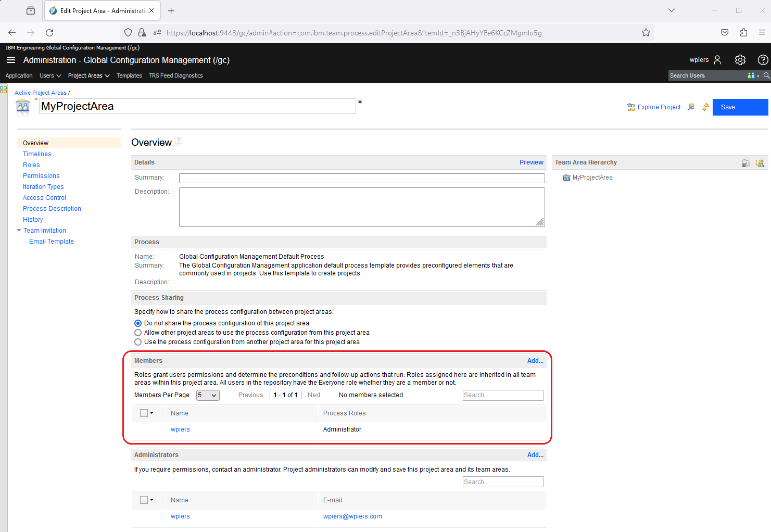The height and width of the screenshot is (532, 771).
Task: Tick the select-all checkbox in Members table
Action: pos(144,413)
